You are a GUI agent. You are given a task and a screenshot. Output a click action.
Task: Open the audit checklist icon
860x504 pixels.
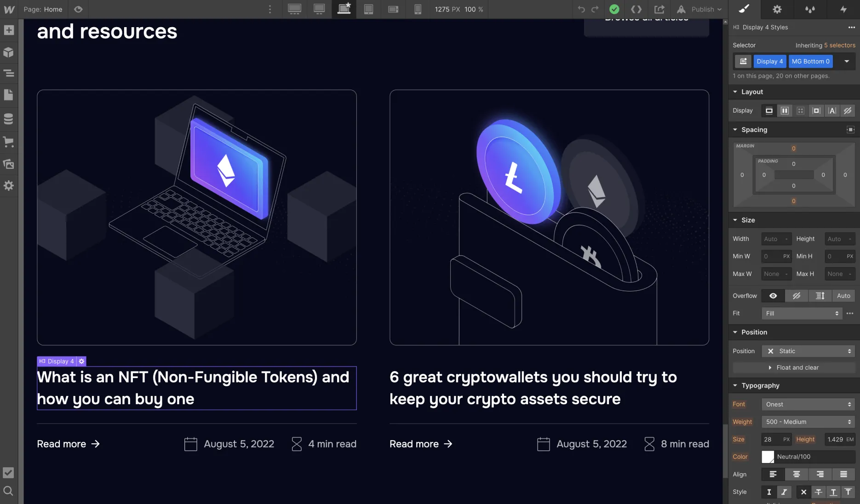[x=8, y=473]
